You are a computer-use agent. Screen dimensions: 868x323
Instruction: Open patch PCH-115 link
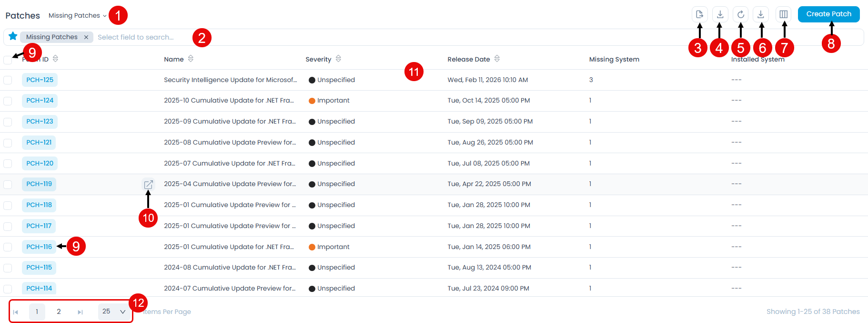tap(39, 267)
